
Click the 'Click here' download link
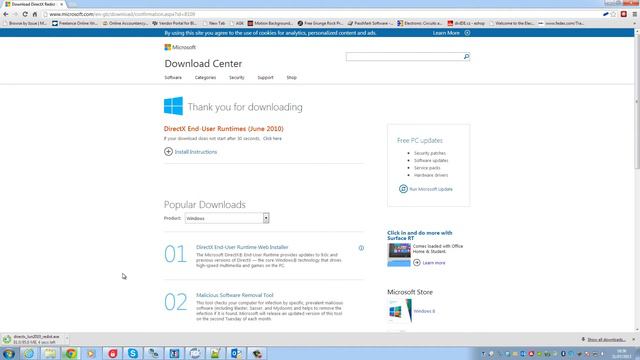[272, 138]
